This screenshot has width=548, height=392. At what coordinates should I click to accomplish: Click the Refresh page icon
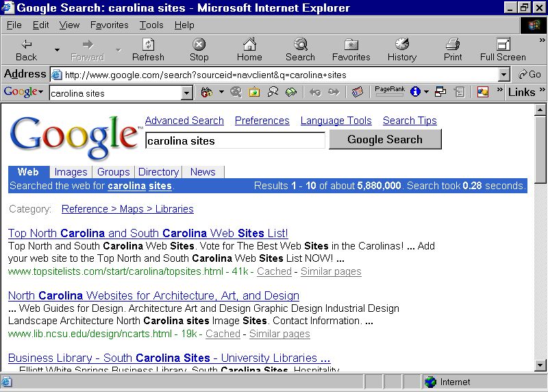point(148,50)
